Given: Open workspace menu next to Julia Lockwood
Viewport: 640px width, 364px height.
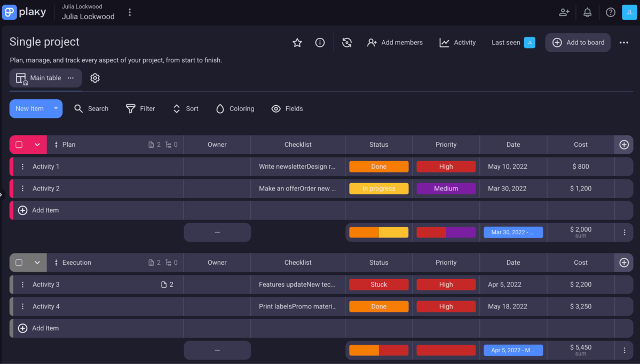Looking at the screenshot, I should 130,12.
